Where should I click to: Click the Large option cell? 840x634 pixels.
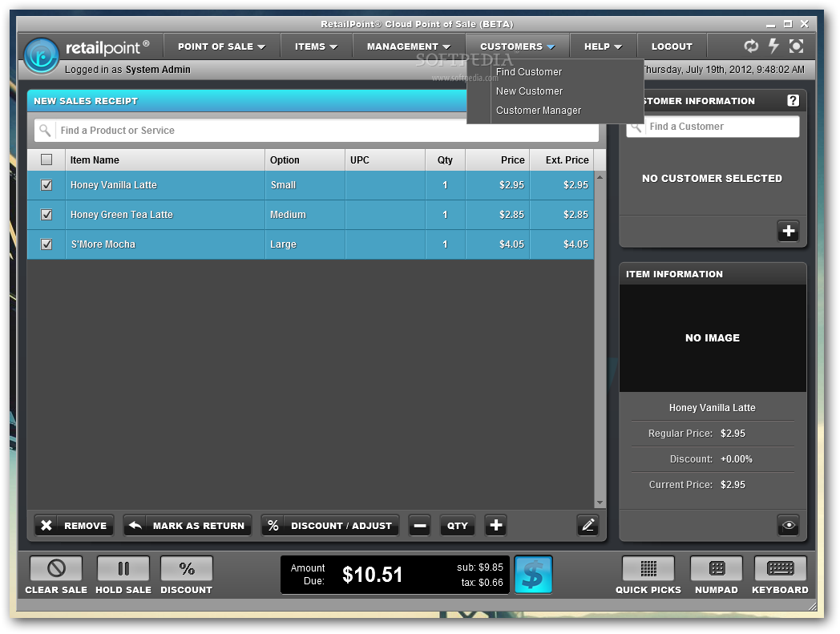pyautogui.click(x=305, y=244)
